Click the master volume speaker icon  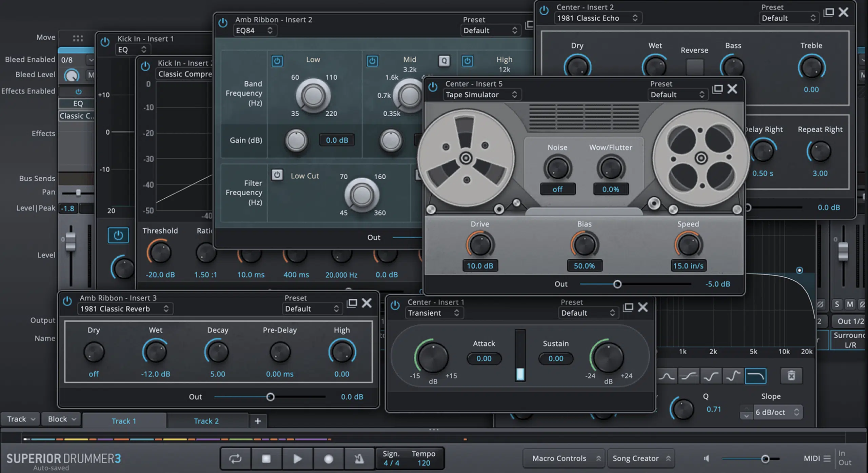[706, 458]
